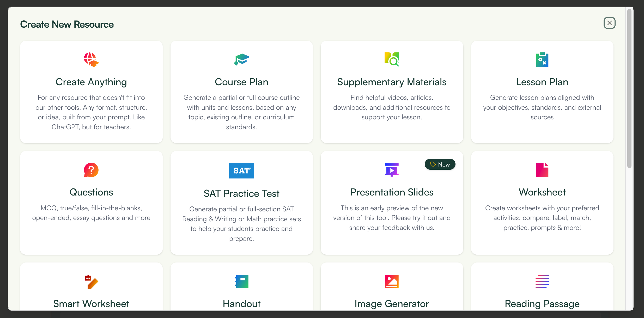Screen dimensions: 644x318
Task: Click the Image Generator picture icon
Action: (x=391, y=282)
